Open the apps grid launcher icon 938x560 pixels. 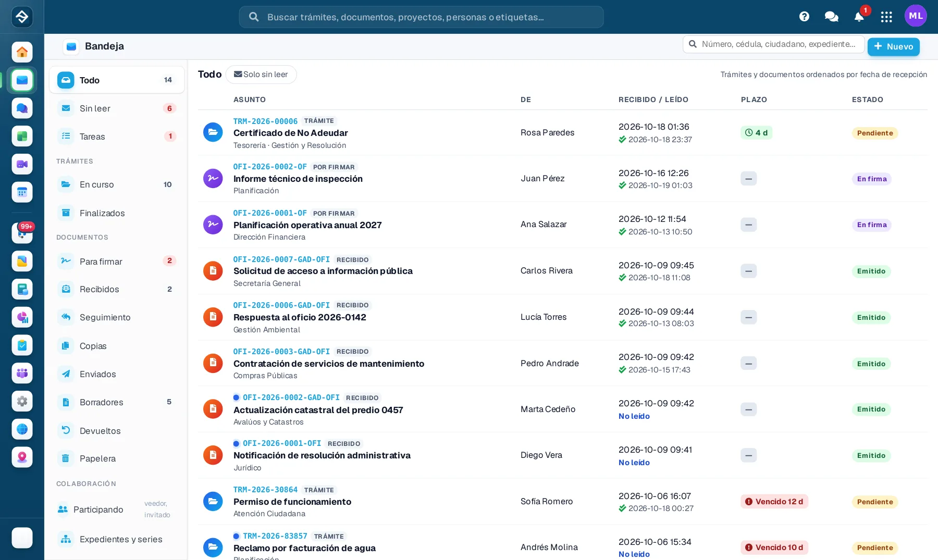click(886, 17)
